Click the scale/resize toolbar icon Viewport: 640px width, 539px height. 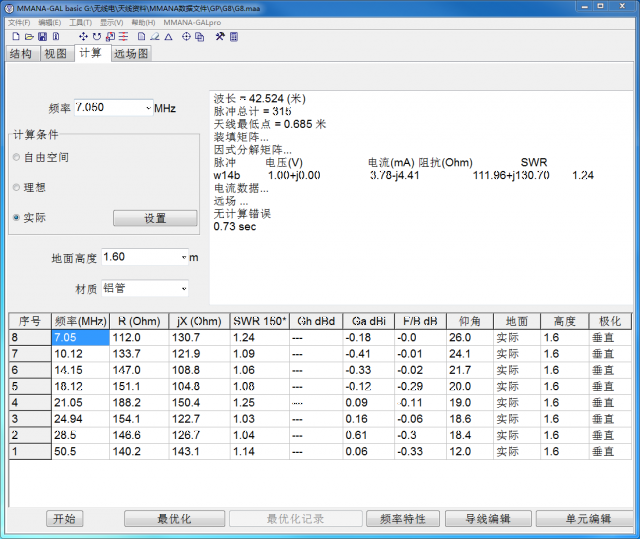(110, 37)
